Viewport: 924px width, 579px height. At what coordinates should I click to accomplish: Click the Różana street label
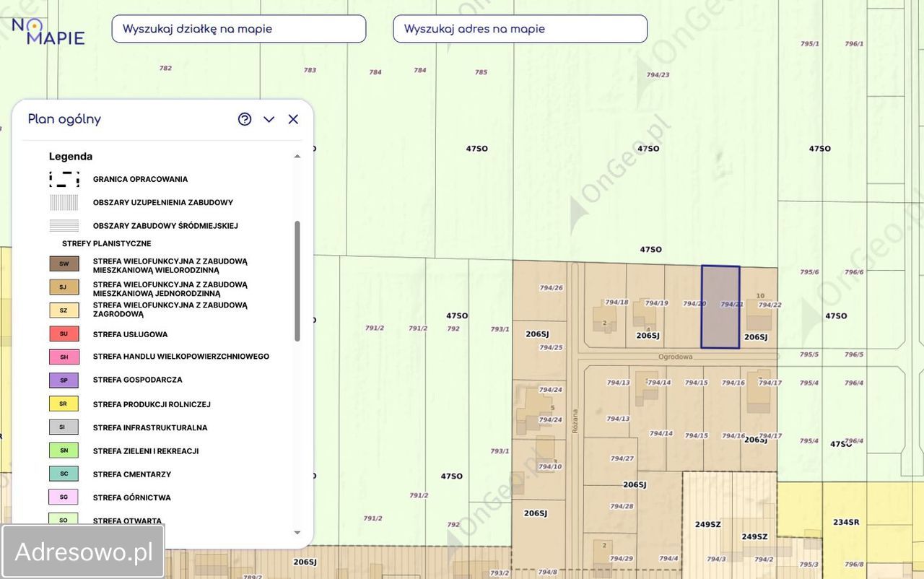click(575, 422)
